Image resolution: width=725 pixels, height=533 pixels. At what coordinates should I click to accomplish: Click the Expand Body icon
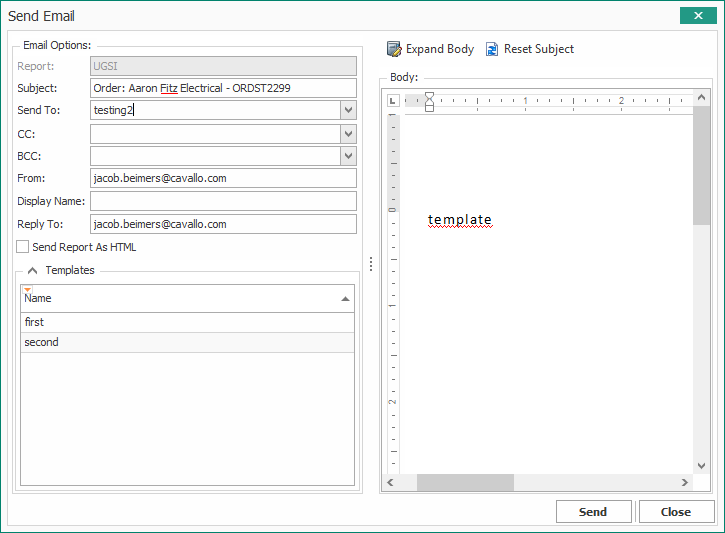point(394,49)
